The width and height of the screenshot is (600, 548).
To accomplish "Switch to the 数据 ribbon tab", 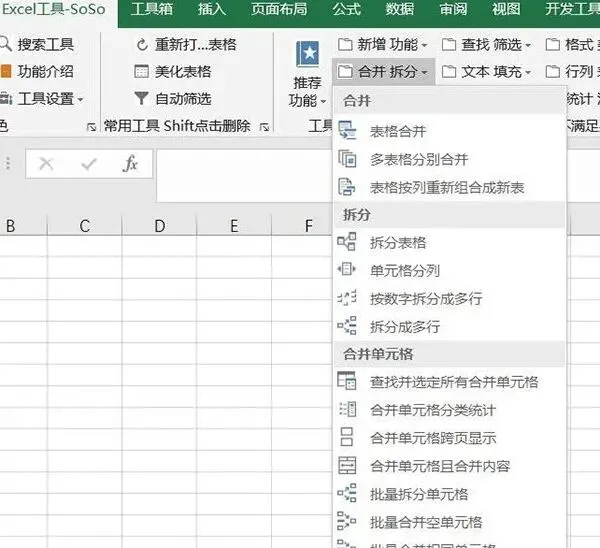I will [399, 9].
